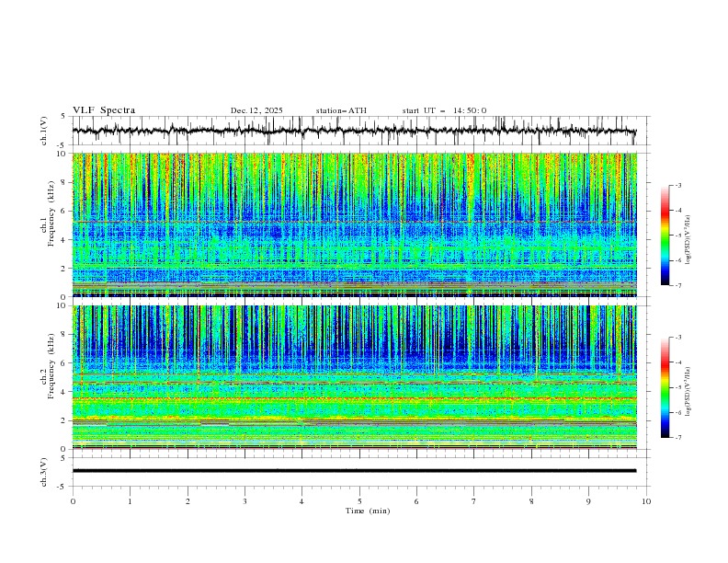Click the "-7" tick on ch.1 colorbar

coord(677,285)
